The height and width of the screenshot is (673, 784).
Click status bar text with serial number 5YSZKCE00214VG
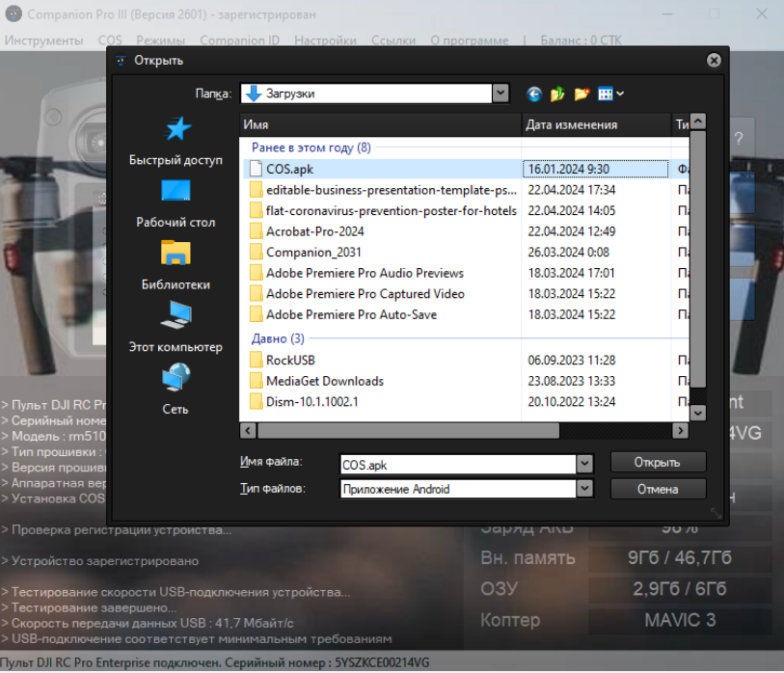click(x=214, y=662)
